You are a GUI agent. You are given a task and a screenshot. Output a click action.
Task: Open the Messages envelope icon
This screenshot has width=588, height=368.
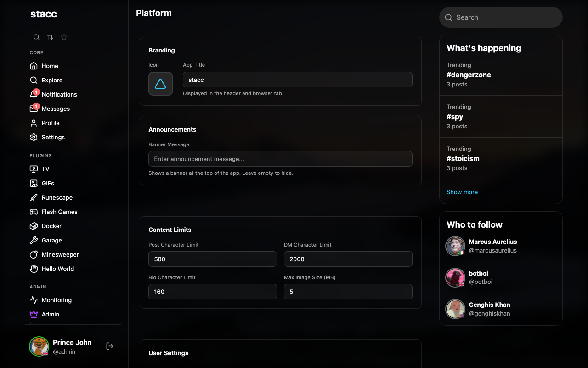tap(34, 109)
